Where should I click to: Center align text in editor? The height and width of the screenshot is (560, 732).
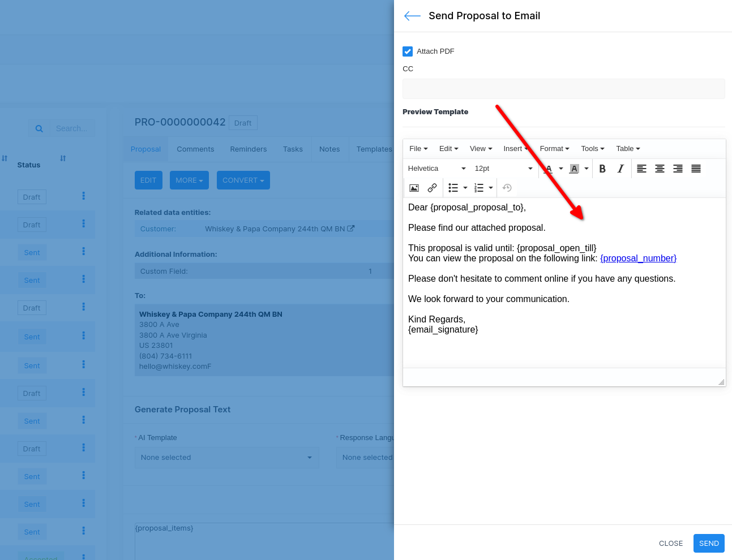660,169
